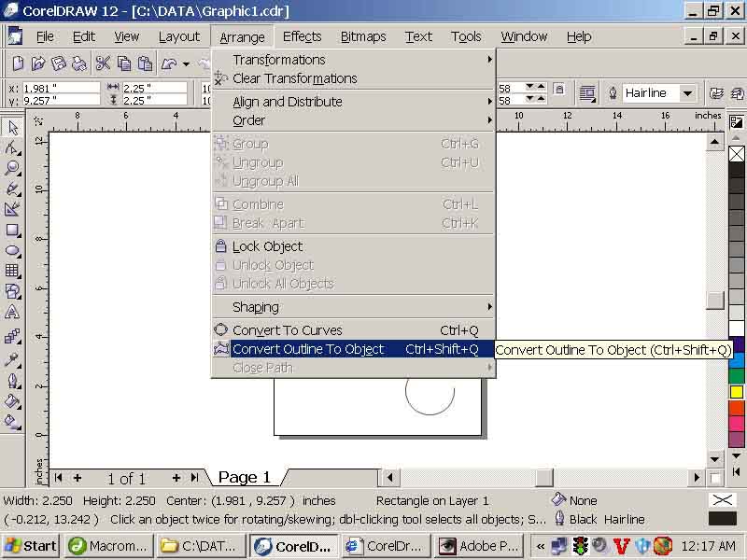Expand hidden tray icons chevron
This screenshot has height=560, width=747.
(541, 546)
